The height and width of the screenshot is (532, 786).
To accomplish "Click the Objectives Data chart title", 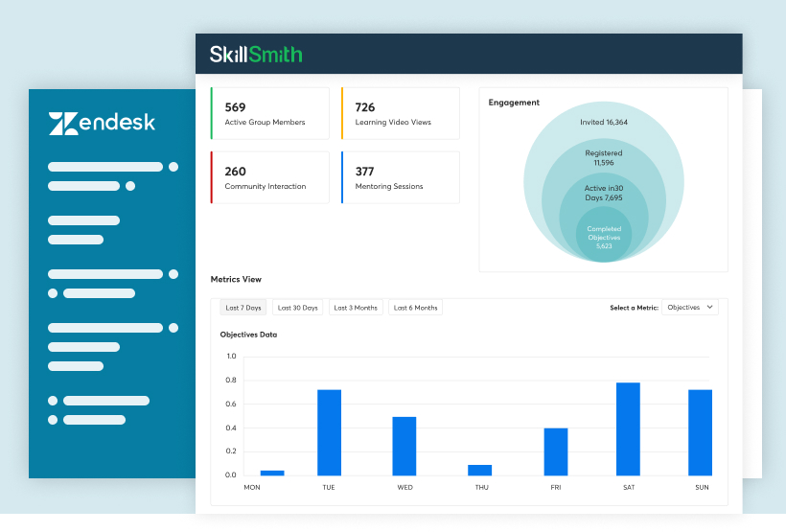I will coord(248,335).
